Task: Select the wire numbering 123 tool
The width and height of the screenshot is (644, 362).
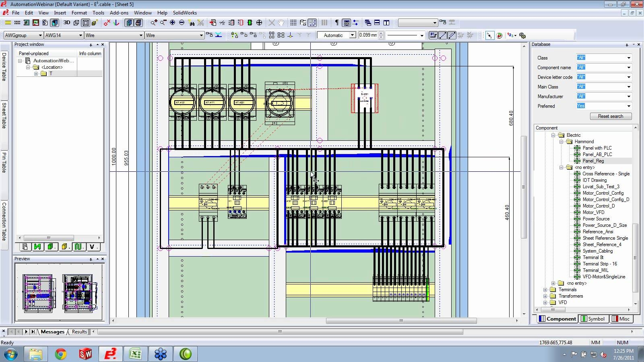Action: [x=510, y=35]
